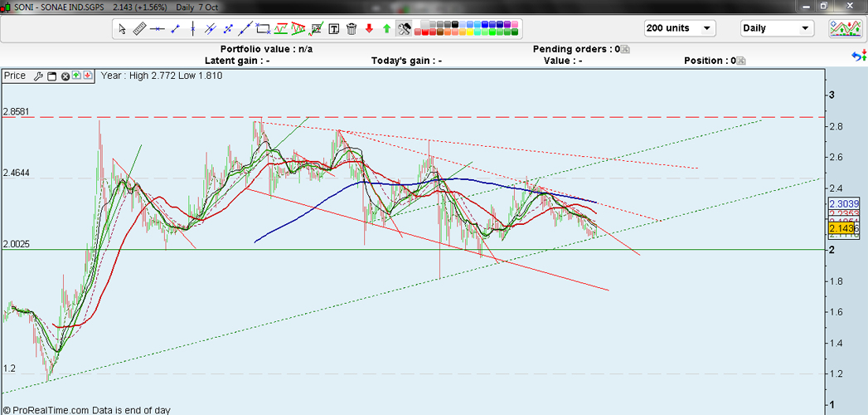Click the Price panel window icon
This screenshot has width=868, height=415.
click(51, 76)
